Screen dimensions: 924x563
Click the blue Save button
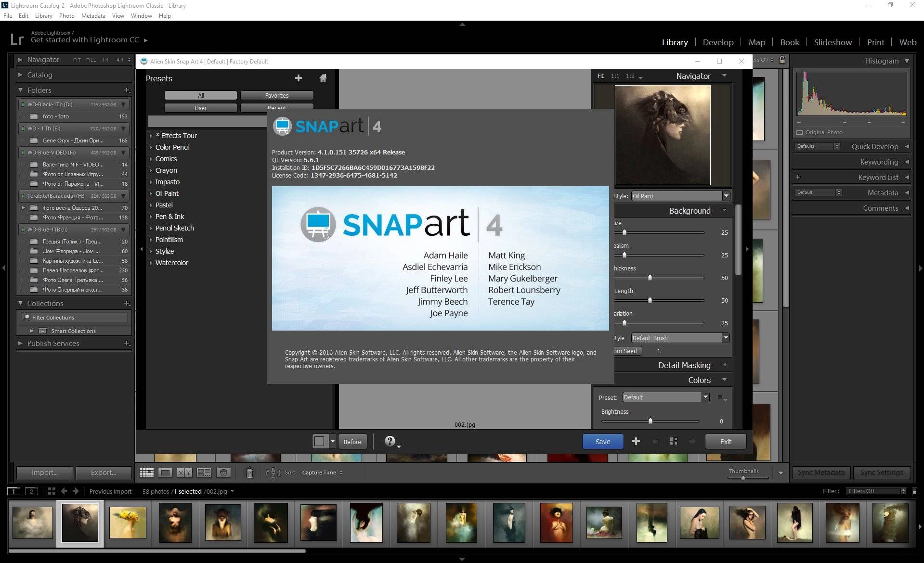coord(603,441)
